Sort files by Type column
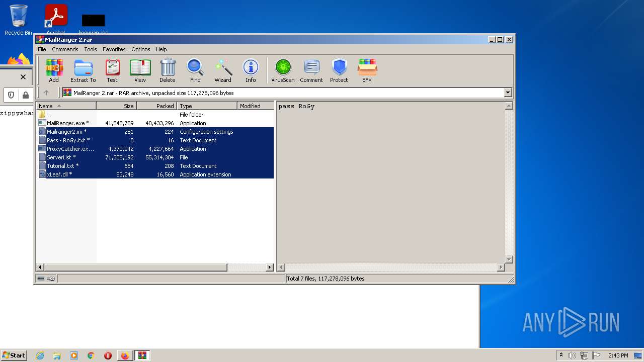The image size is (644, 362). 207,106
